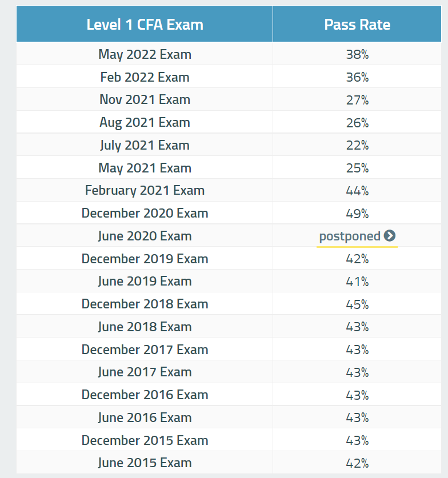
Task: Click the 45% pass rate cell
Action: coord(357,304)
